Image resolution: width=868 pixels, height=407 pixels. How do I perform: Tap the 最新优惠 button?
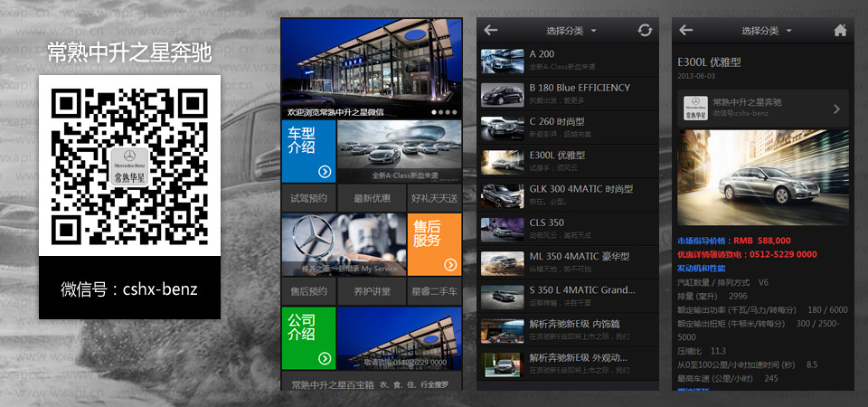372,198
